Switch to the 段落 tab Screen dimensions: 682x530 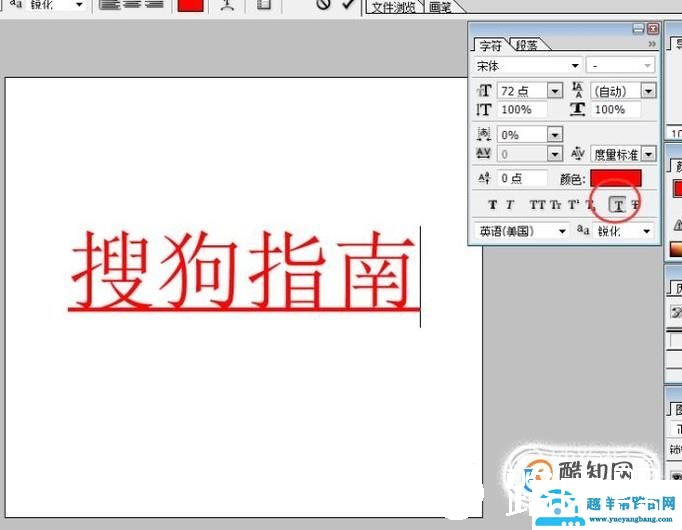pyautogui.click(x=527, y=45)
